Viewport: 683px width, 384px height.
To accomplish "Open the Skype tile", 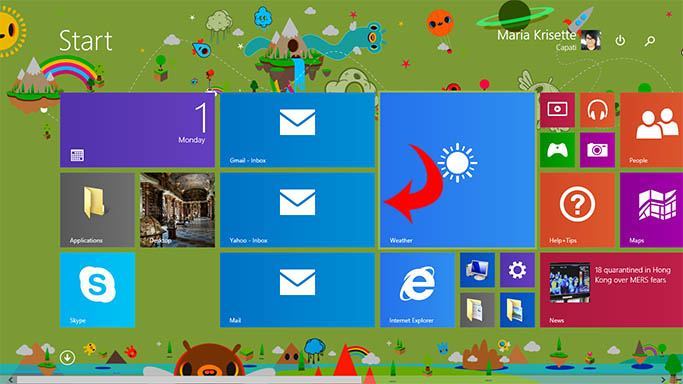I will [x=97, y=290].
